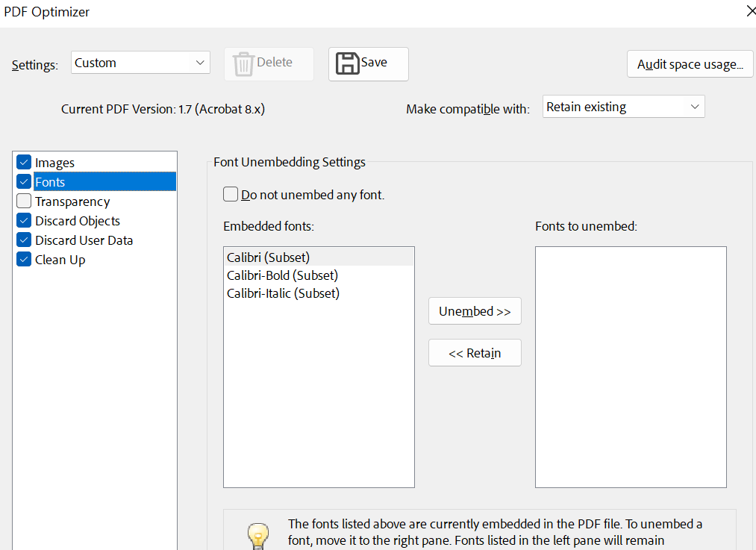Click the Save floppy disk icon
The height and width of the screenshot is (550, 756).
click(348, 63)
